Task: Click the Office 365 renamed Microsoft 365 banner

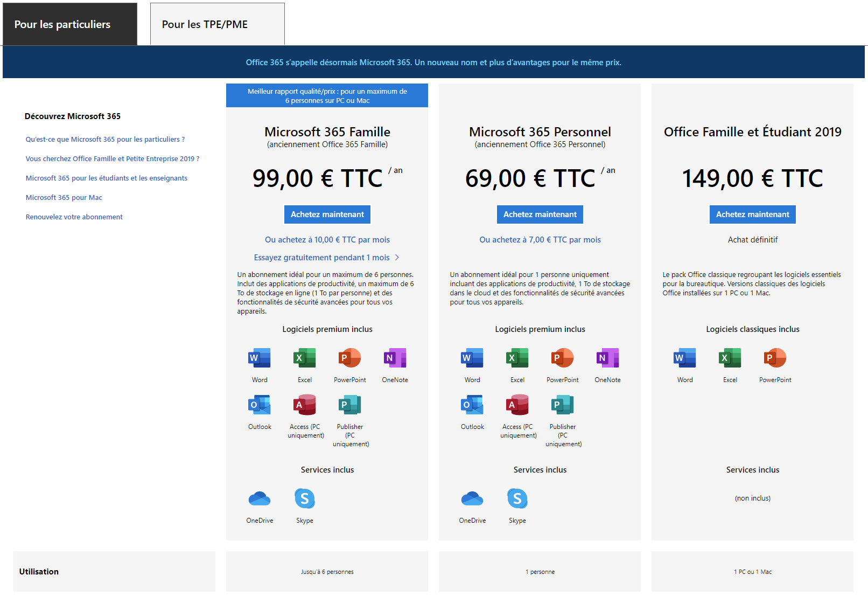Action: coord(433,63)
